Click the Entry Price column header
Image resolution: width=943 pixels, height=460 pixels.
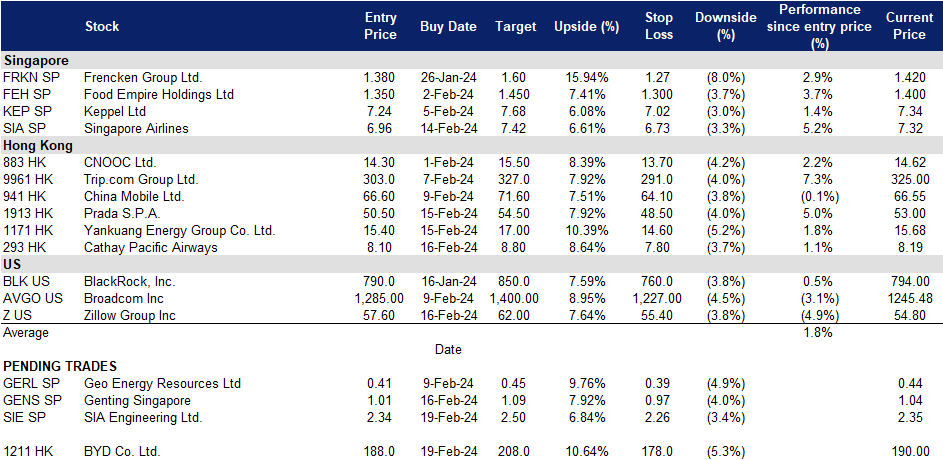(x=380, y=26)
